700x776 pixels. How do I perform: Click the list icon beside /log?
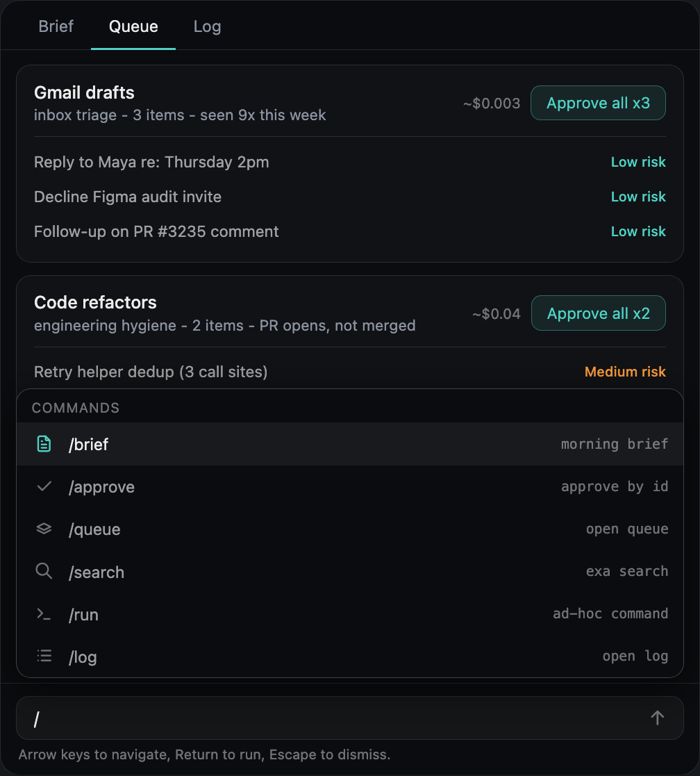(44, 657)
